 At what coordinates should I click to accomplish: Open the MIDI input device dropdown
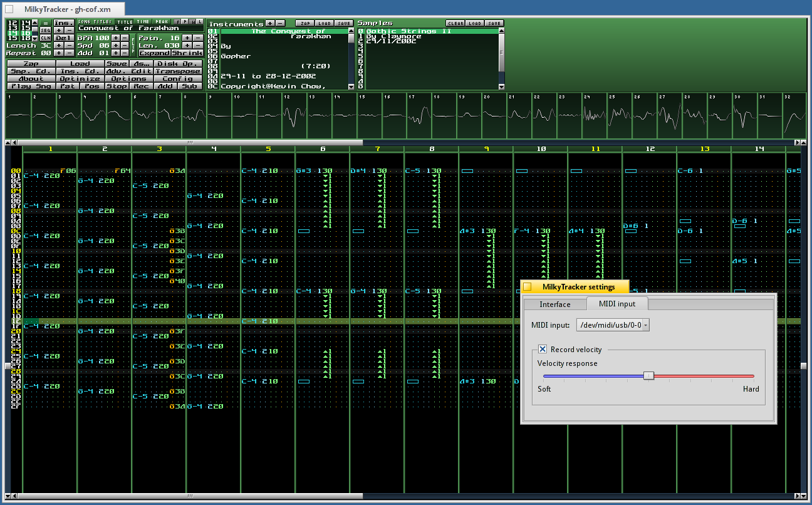pyautogui.click(x=613, y=325)
